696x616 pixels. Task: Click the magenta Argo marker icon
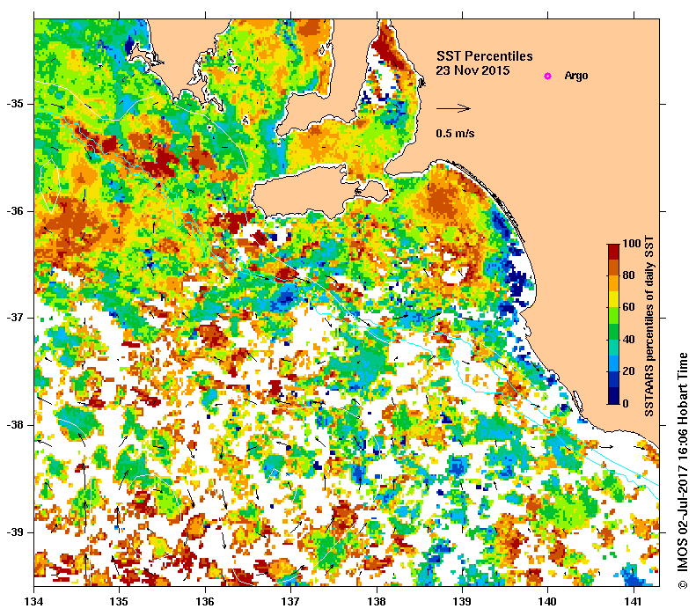[548, 76]
